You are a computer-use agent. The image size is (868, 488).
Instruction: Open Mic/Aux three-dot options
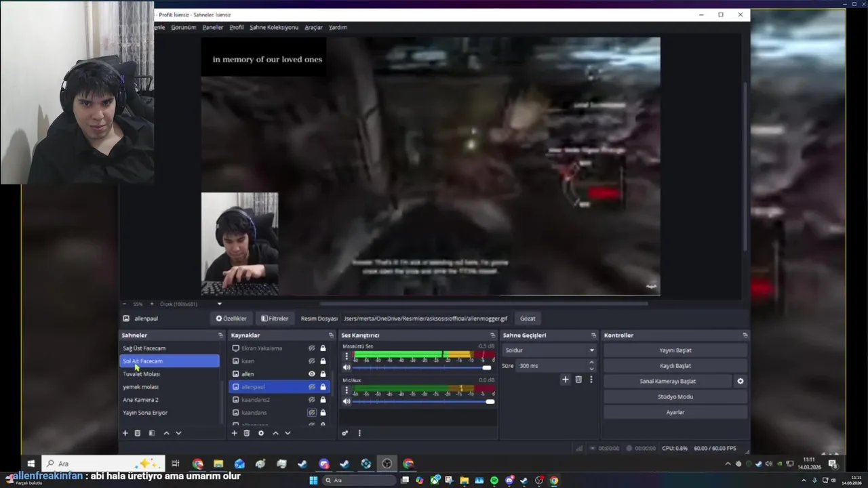pyautogui.click(x=347, y=390)
